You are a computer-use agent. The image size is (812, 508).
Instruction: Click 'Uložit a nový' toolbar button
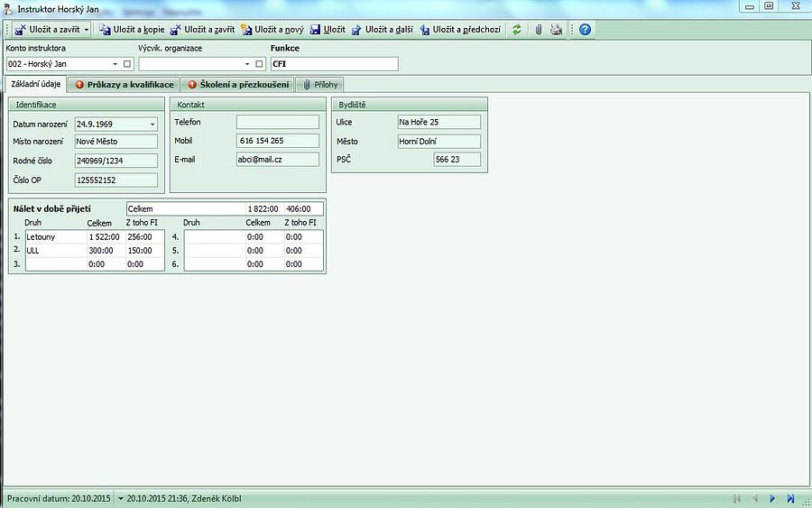pos(272,30)
